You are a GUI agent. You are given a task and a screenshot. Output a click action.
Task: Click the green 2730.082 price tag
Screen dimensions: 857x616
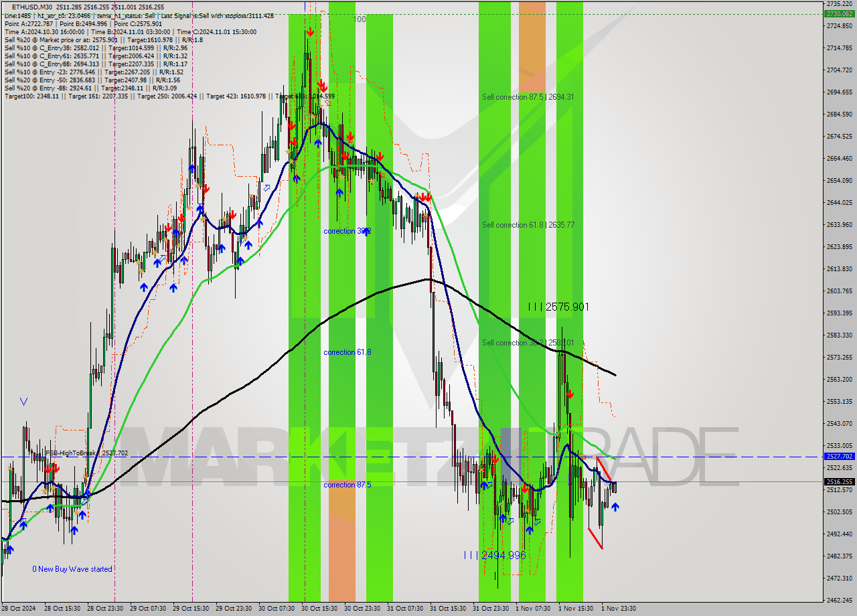[839, 13]
